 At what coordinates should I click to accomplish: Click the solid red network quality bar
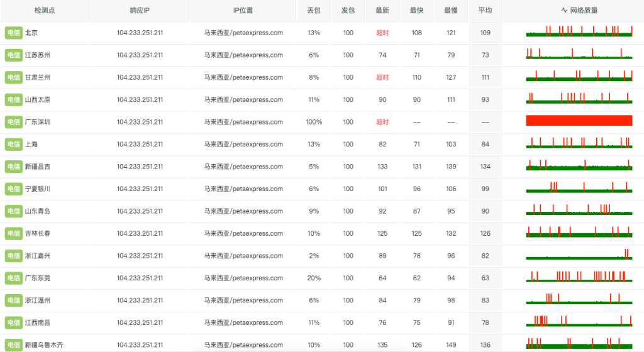(579, 121)
